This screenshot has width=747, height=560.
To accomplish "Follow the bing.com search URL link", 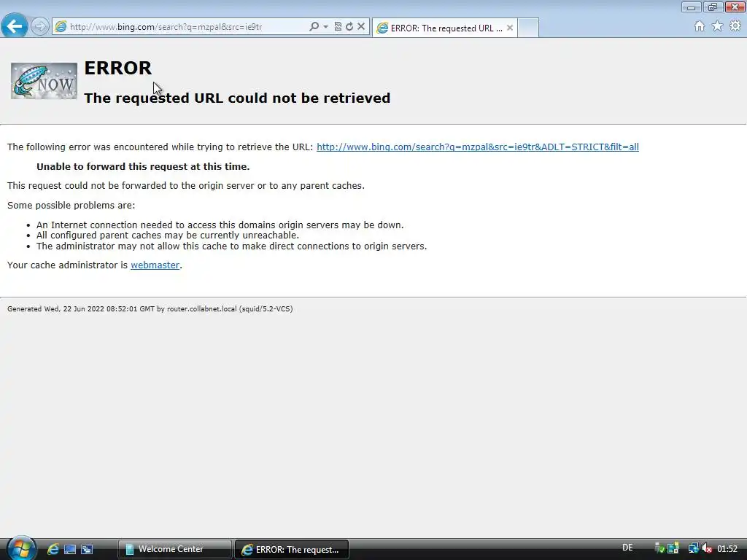I will click(x=477, y=147).
